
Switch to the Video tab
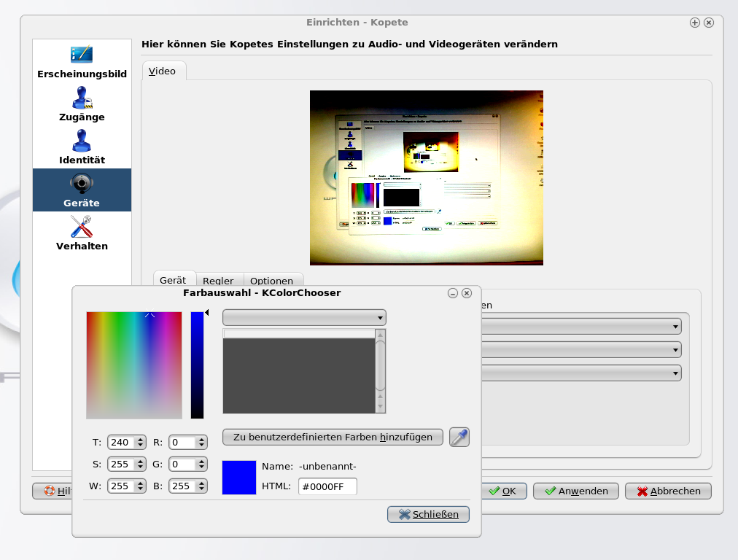coord(163,71)
